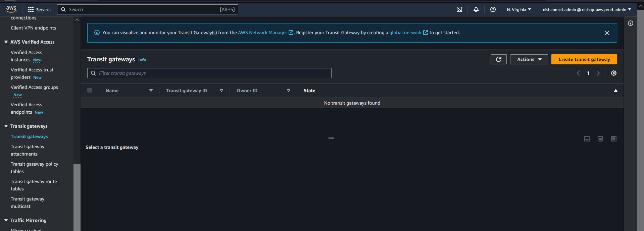Open the Services grid menu

click(x=40, y=9)
